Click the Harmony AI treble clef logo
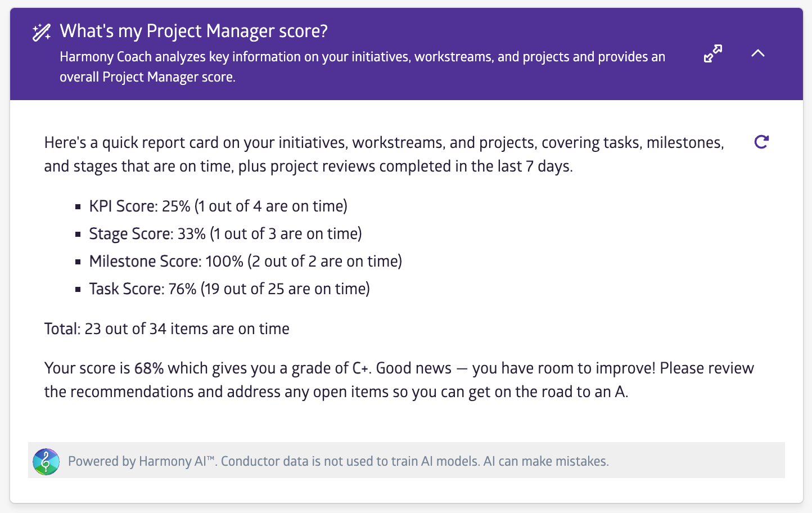Image resolution: width=812 pixels, height=513 pixels. (46, 462)
